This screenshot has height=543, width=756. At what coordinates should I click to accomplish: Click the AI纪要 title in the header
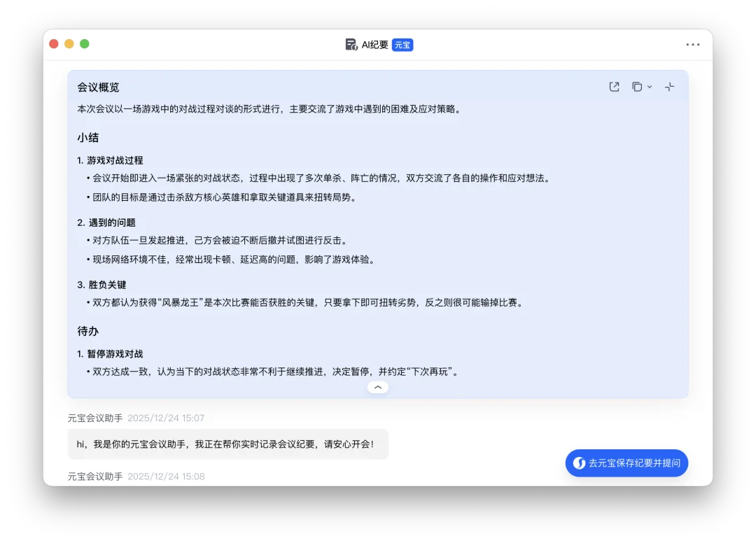374,44
